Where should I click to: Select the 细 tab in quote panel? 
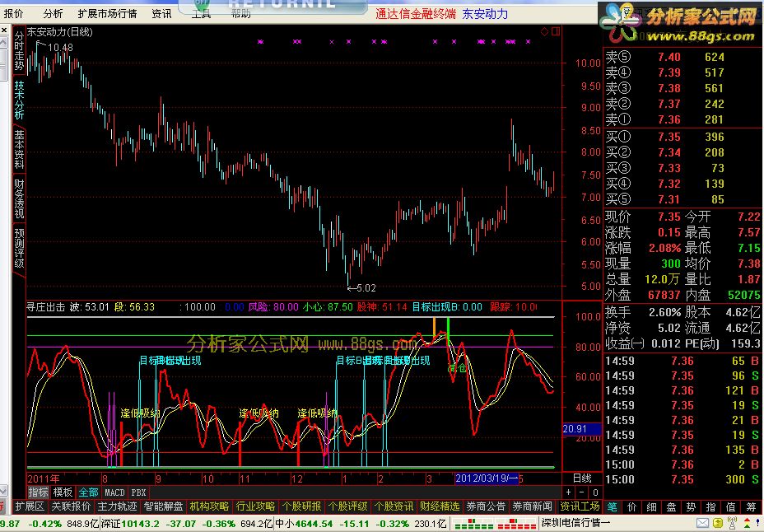(652, 506)
